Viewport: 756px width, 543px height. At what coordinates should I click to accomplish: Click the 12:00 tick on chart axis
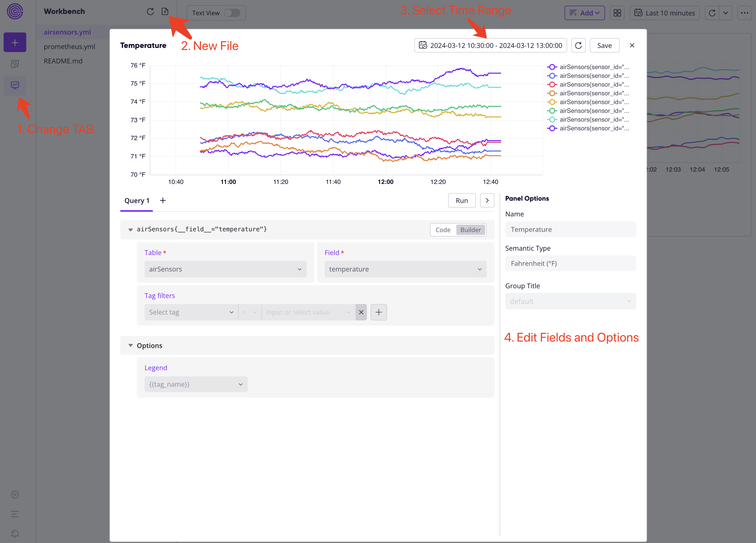385,182
